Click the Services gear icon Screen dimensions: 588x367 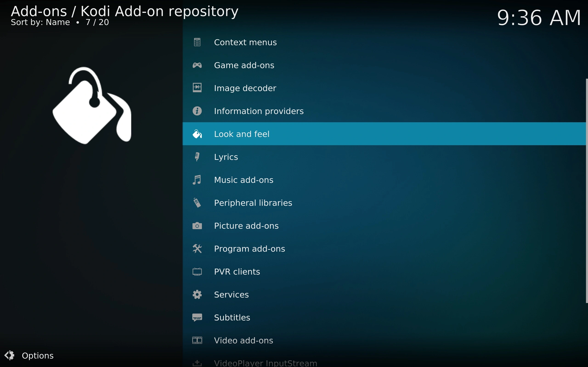click(197, 295)
